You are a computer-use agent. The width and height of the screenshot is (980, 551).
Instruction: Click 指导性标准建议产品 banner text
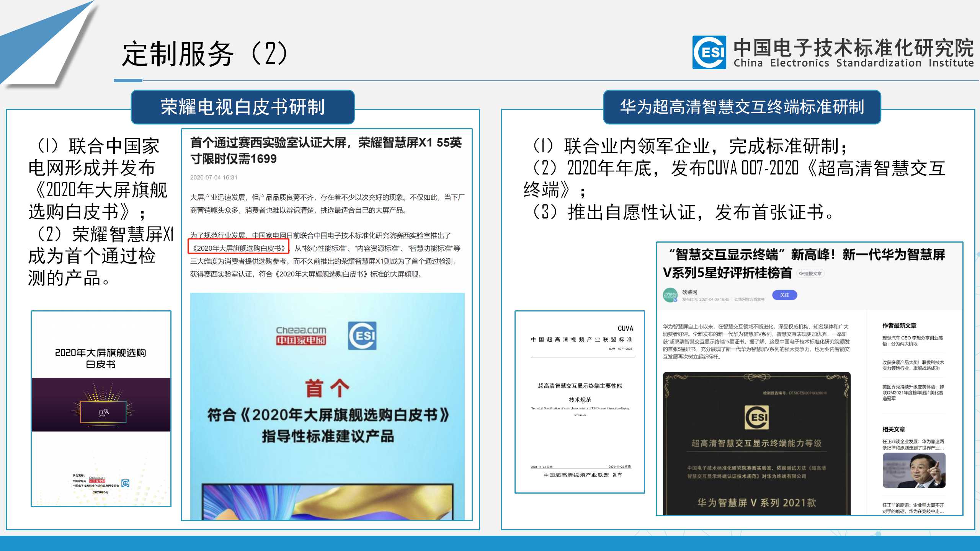click(x=328, y=436)
